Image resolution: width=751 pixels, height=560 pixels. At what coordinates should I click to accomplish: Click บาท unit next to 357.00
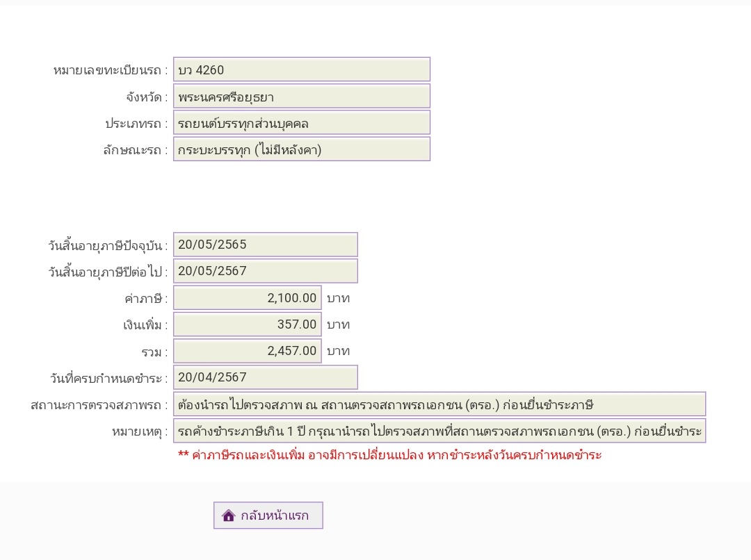pyautogui.click(x=339, y=324)
